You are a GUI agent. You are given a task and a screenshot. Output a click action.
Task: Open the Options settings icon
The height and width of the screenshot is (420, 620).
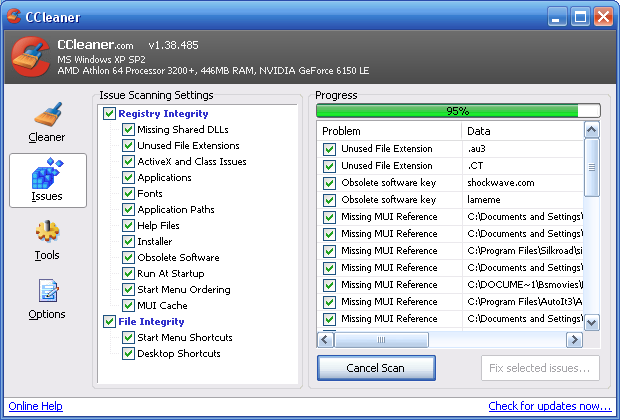47,292
